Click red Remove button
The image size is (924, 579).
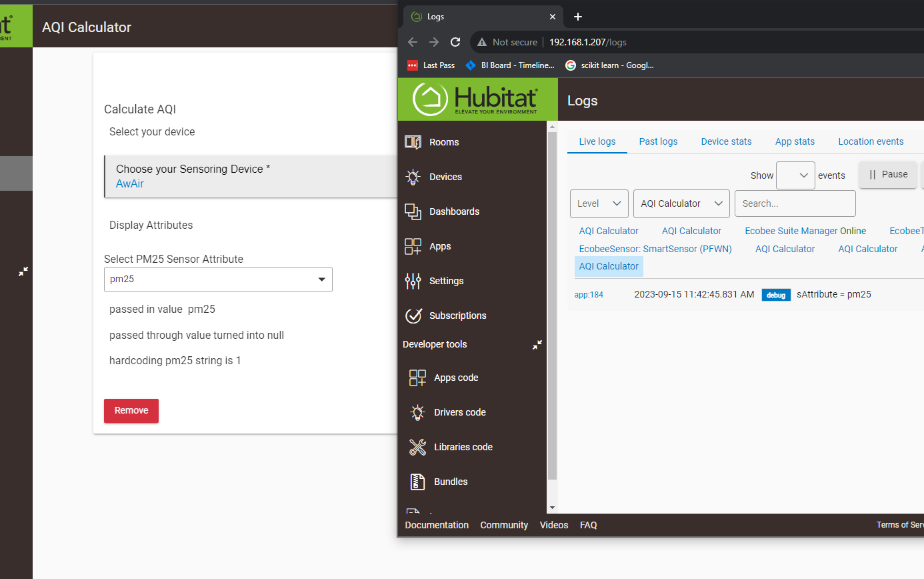pyautogui.click(x=131, y=411)
